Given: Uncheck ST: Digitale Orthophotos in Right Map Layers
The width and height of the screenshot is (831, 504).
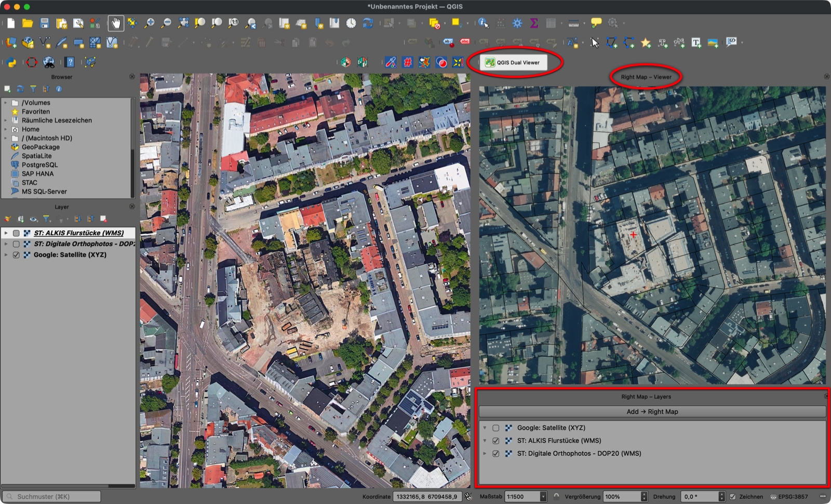Looking at the screenshot, I should pyautogui.click(x=496, y=454).
